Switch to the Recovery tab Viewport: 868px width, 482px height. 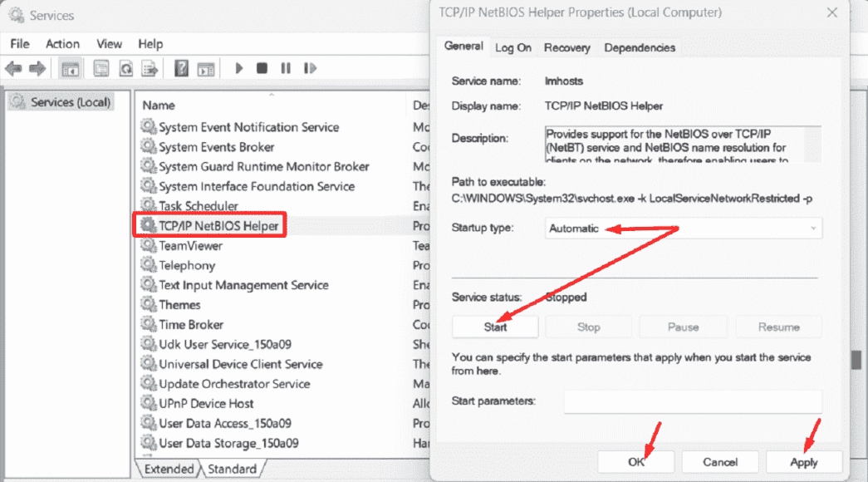566,47
